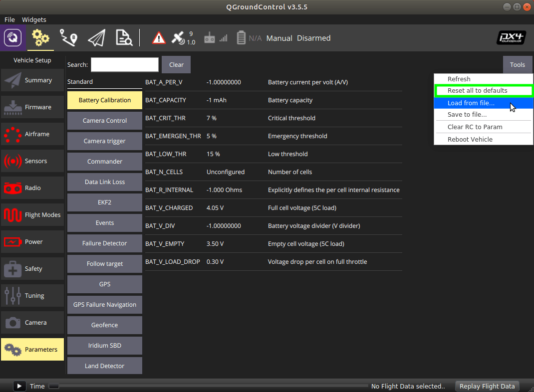Select the EKF2 parameter group

click(104, 202)
